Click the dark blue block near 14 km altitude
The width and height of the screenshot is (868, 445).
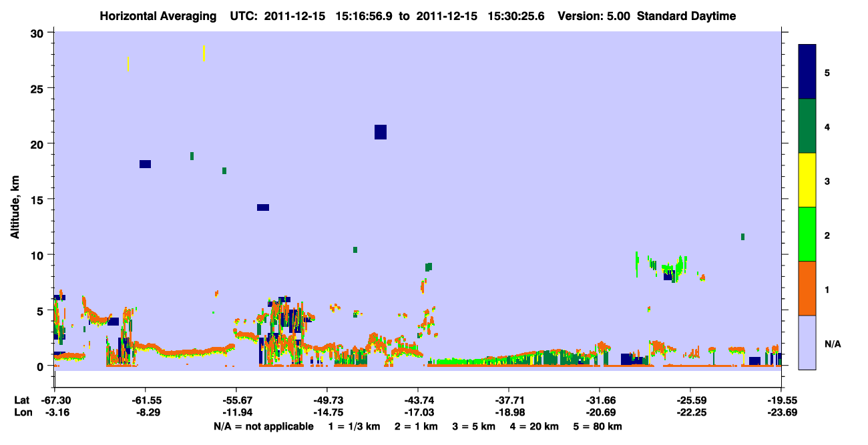pyautogui.click(x=263, y=207)
